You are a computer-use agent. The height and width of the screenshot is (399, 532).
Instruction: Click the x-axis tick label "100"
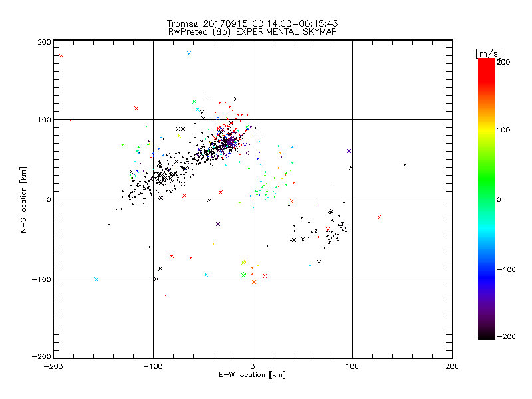pyautogui.click(x=352, y=366)
